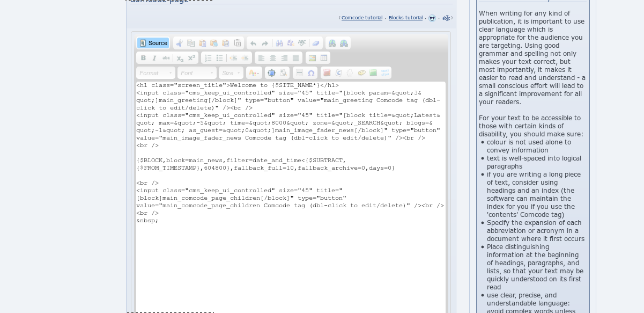Click the Find binoculars icon

[x=279, y=43]
